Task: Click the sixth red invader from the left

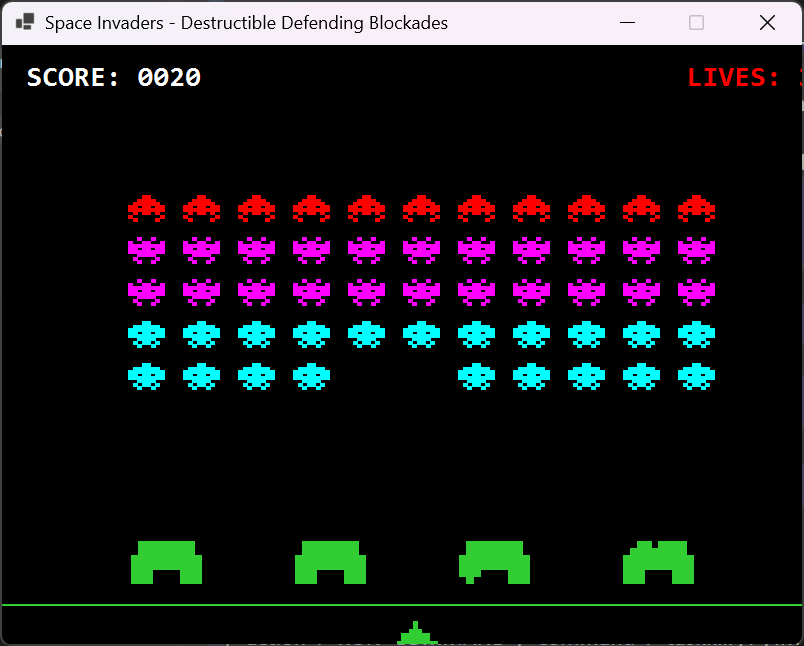Action: (421, 208)
